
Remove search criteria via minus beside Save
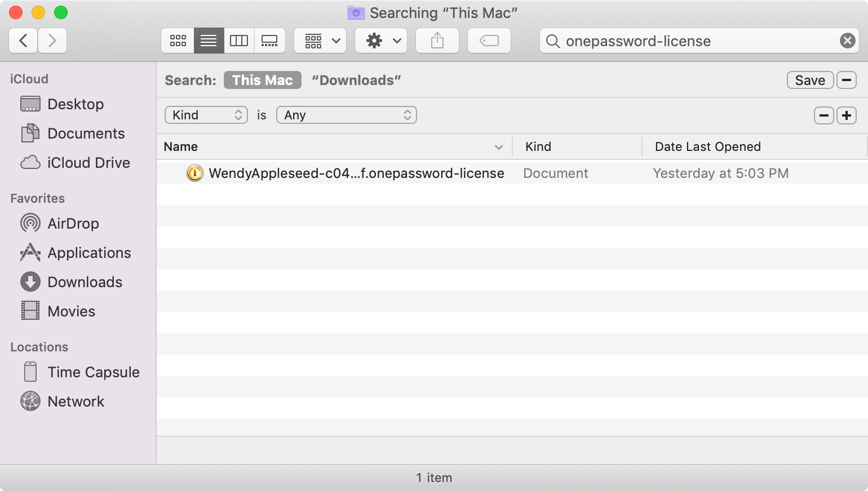846,80
